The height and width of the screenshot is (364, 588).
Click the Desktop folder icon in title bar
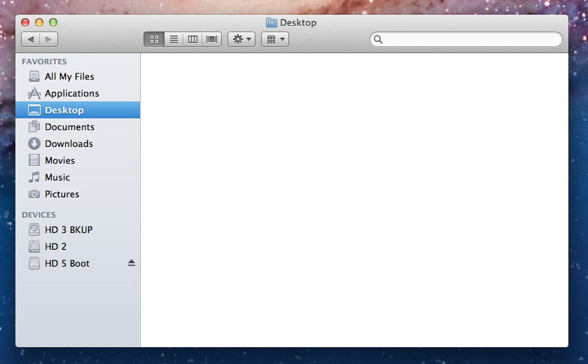click(272, 23)
